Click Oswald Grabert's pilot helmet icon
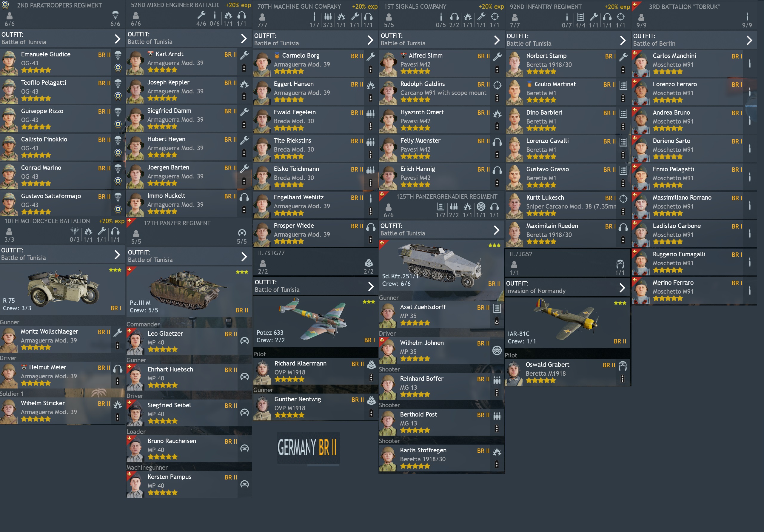 point(623,366)
